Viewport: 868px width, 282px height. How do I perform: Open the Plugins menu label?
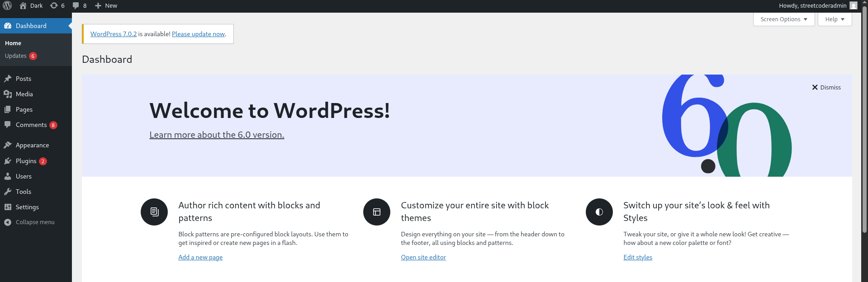(x=26, y=161)
